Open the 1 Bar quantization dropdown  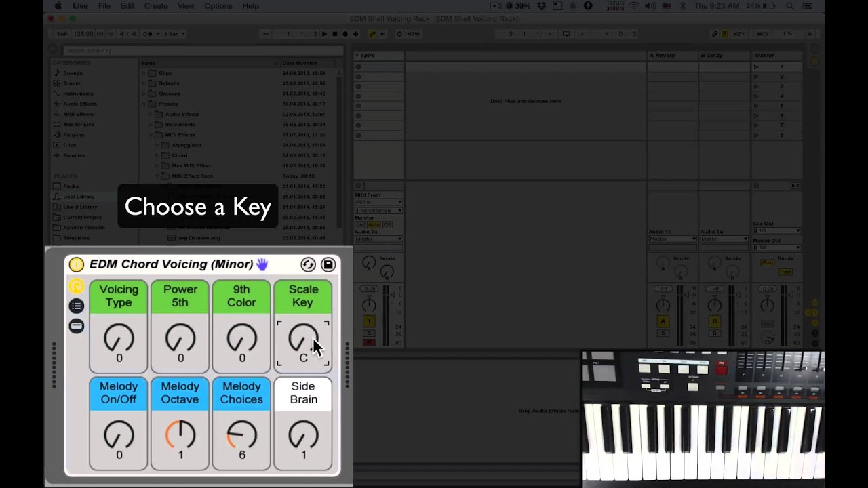pyautogui.click(x=174, y=34)
